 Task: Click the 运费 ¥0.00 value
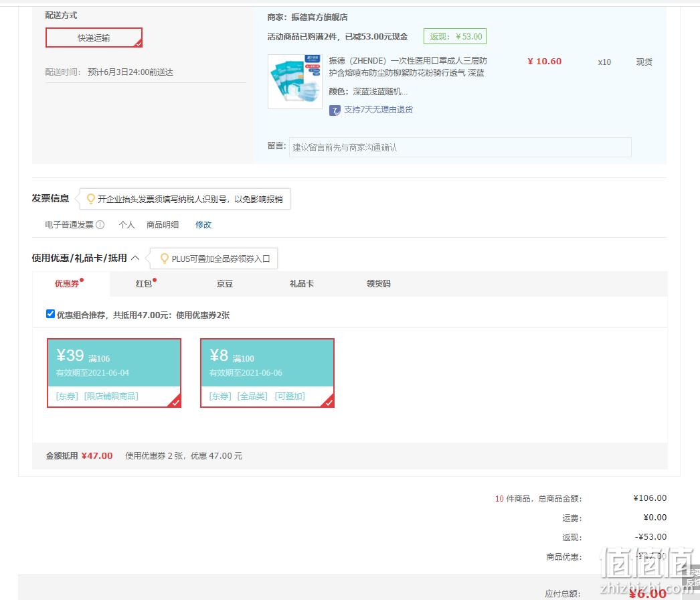655,518
